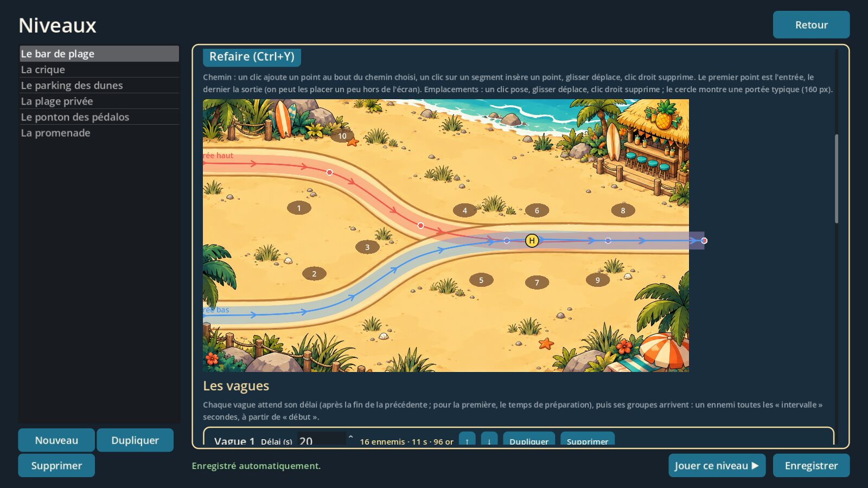This screenshot has width=868, height=488.
Task: Open the level 'Le bar de plage'
Action: point(99,54)
